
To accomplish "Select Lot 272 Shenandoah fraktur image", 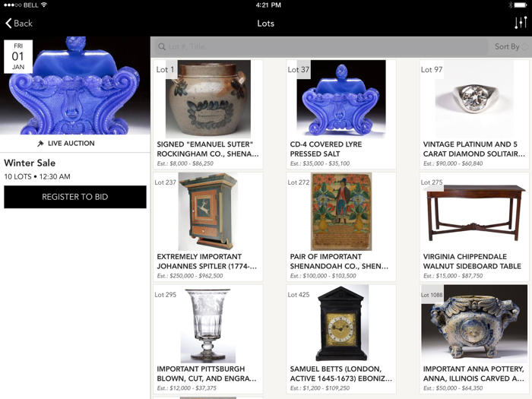I will coord(341,211).
